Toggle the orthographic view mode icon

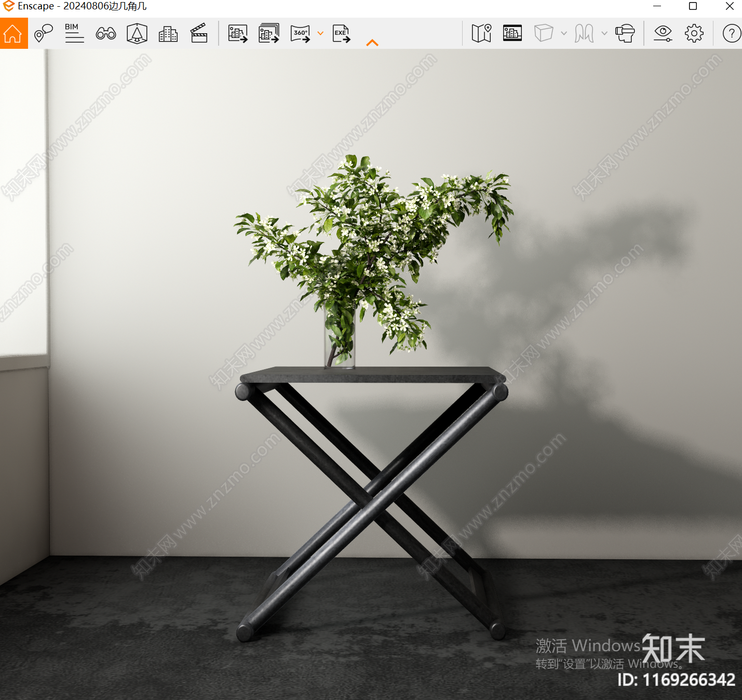(x=584, y=33)
